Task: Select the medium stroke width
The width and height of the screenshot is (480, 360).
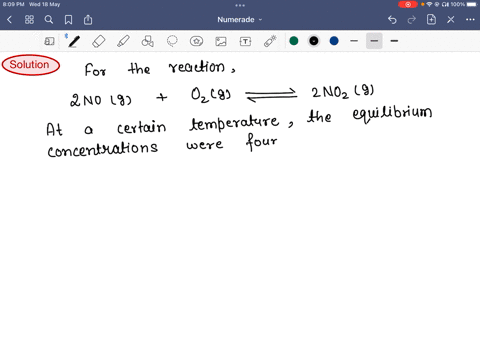Action: pyautogui.click(x=374, y=41)
